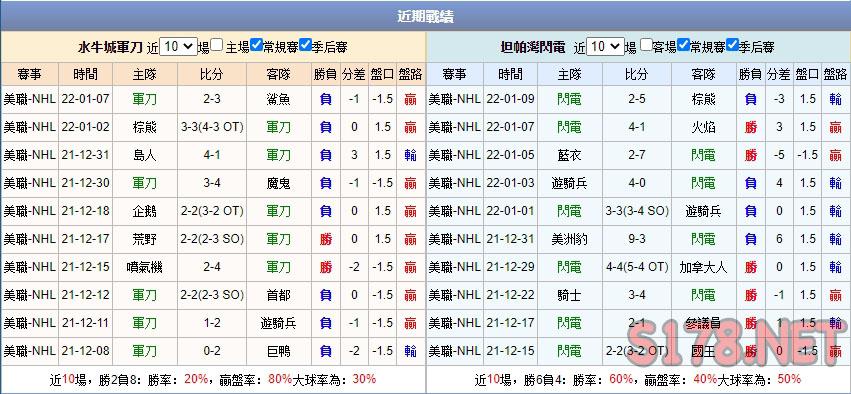Click the 坦帕灣閃電 team name
Viewport: 851px width, 394px height.
[532, 47]
